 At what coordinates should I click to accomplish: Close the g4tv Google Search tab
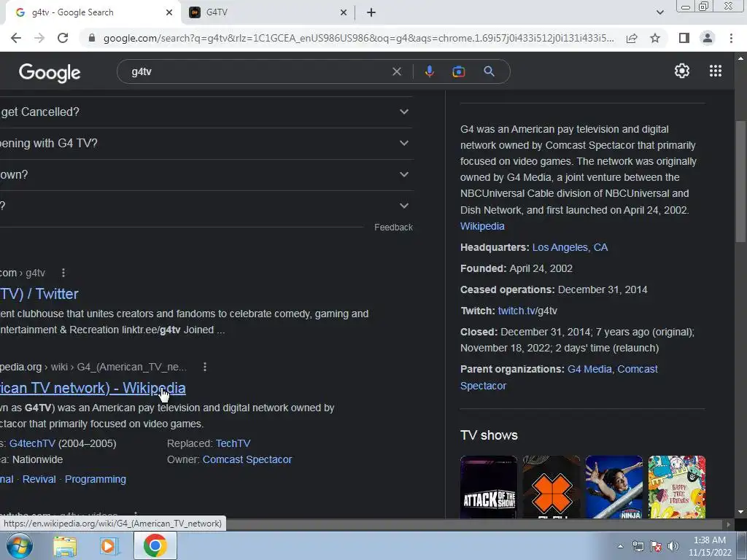coord(169,13)
